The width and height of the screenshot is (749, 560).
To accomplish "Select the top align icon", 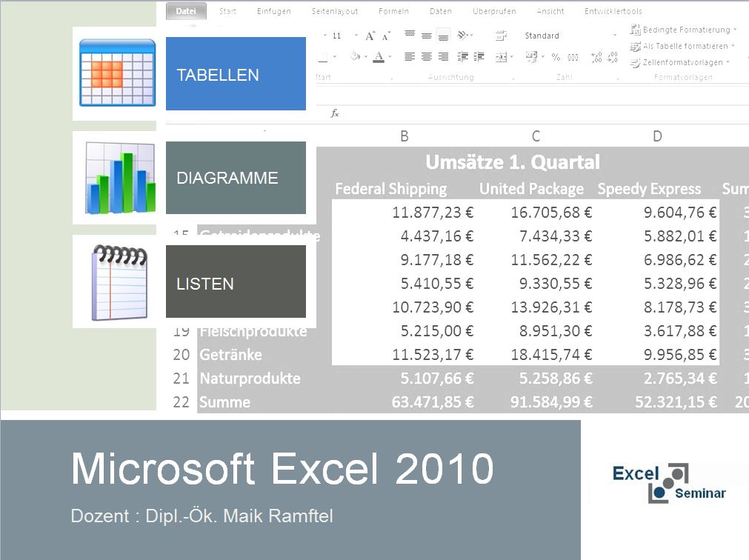I will point(410,34).
